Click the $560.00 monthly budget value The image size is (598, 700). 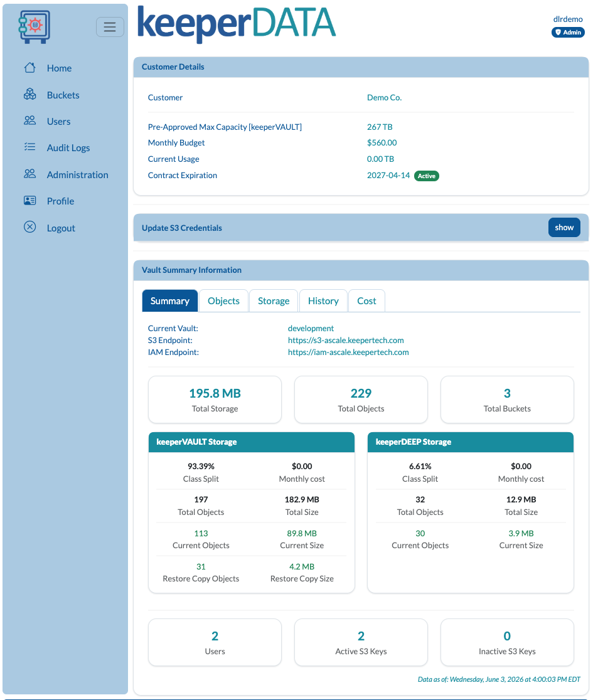pos(382,142)
